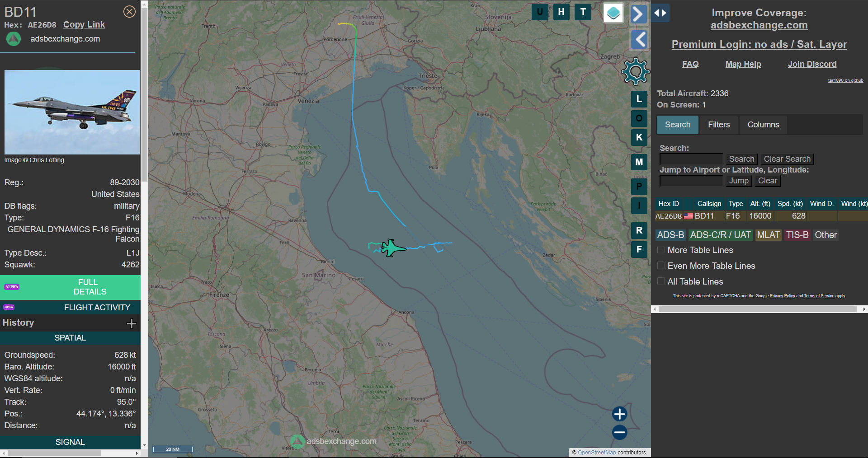Enable More Table Lines checkbox

(660, 250)
